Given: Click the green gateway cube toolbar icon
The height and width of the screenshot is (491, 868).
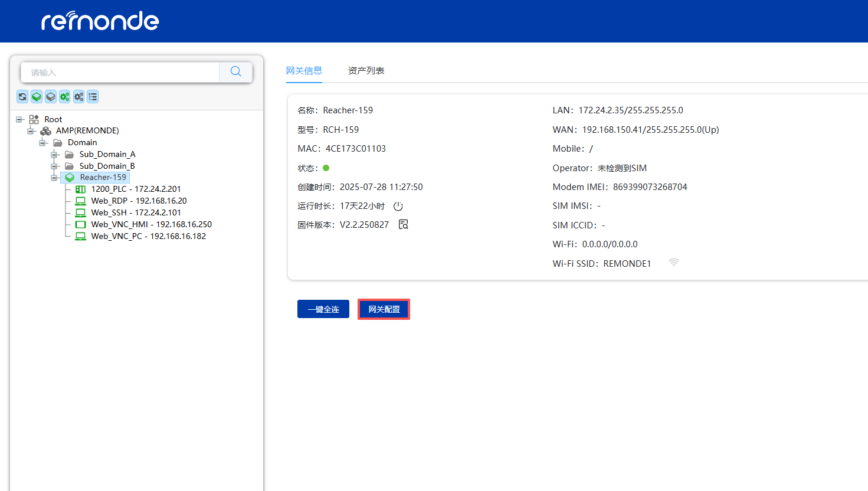Looking at the screenshot, I should (x=37, y=97).
